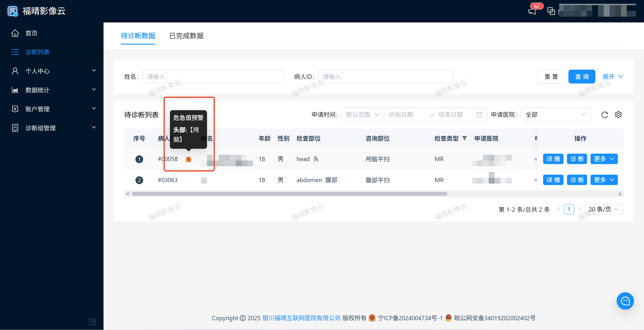Image resolution: width=644 pixels, height=330 pixels.
Task: Select 首页 in the sidebar
Action: [x=31, y=33]
